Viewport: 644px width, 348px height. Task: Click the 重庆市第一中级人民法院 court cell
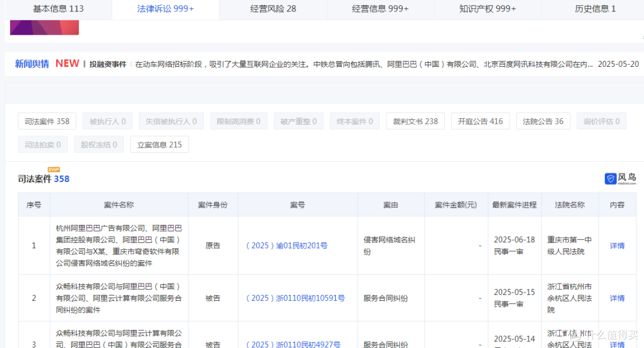[x=569, y=245]
